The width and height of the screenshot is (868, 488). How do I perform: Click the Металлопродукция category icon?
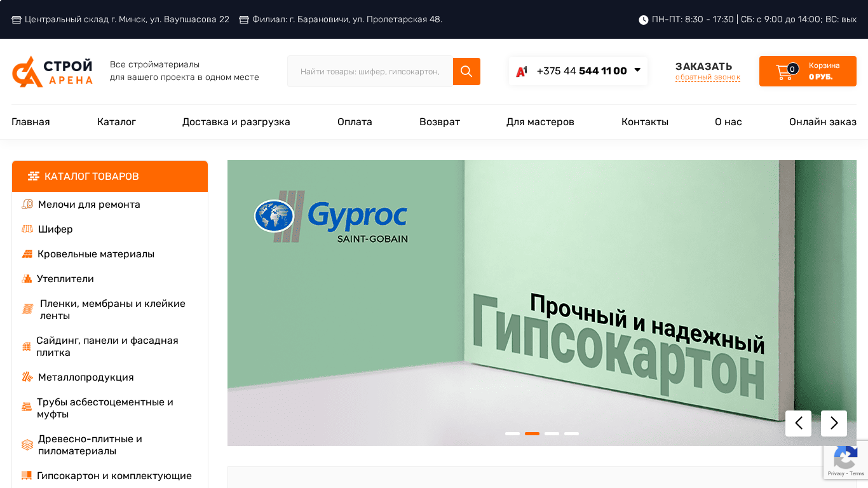click(27, 377)
